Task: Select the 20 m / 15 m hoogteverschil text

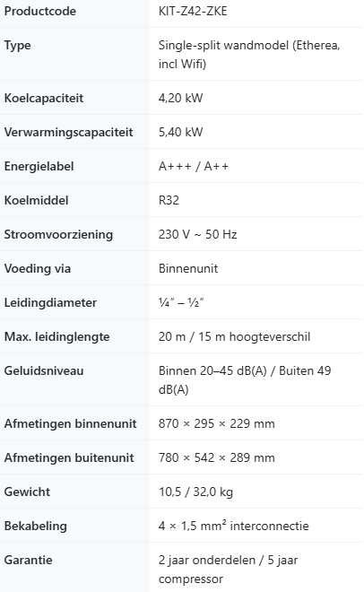Action: 234,336
